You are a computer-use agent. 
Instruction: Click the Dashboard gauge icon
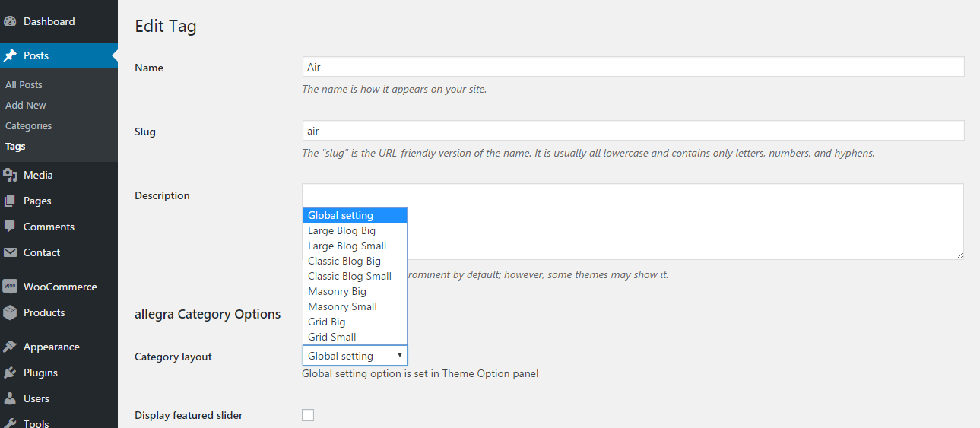click(x=10, y=22)
